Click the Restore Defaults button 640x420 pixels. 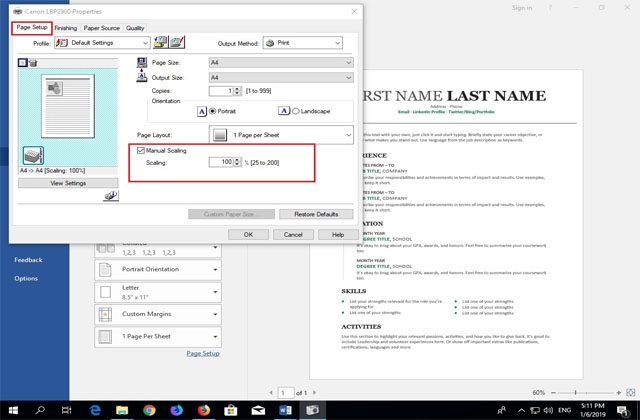point(316,214)
